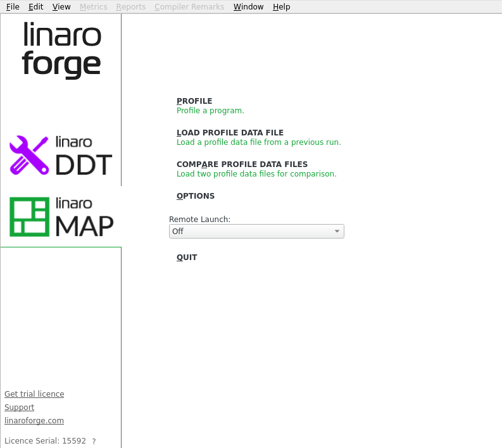Open the File menu
This screenshot has height=448, width=502.
coord(13,7)
